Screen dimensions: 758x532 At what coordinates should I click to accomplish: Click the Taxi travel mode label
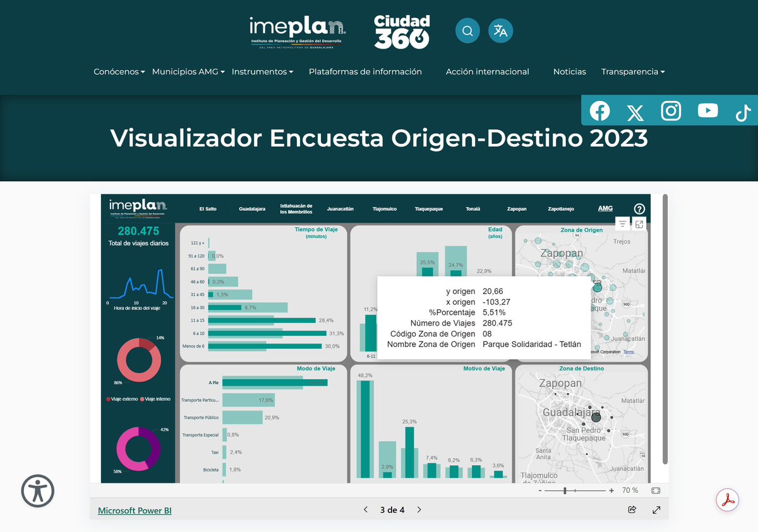215,452
